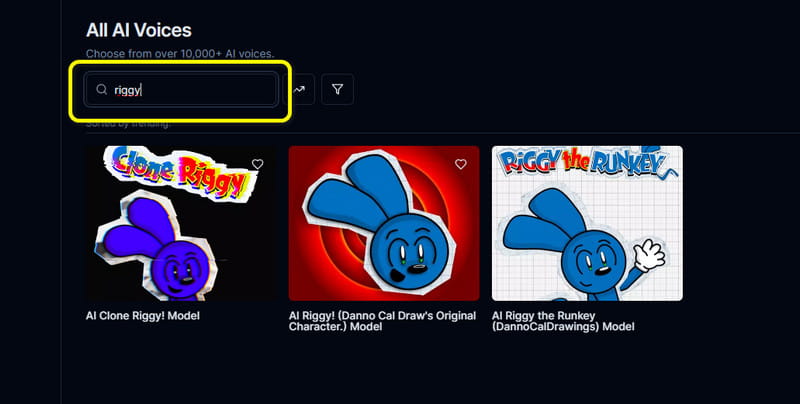Select the red background Riggy thumbnail

[x=384, y=223]
